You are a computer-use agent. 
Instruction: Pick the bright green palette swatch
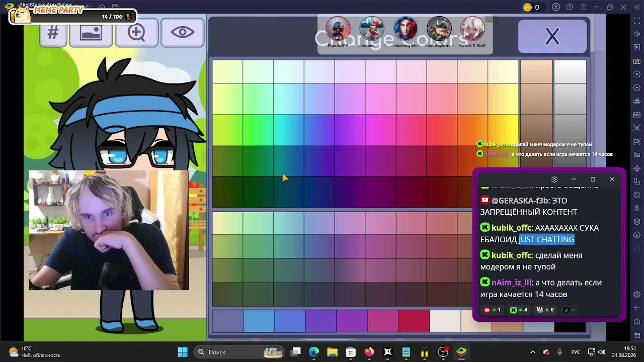tap(258, 130)
